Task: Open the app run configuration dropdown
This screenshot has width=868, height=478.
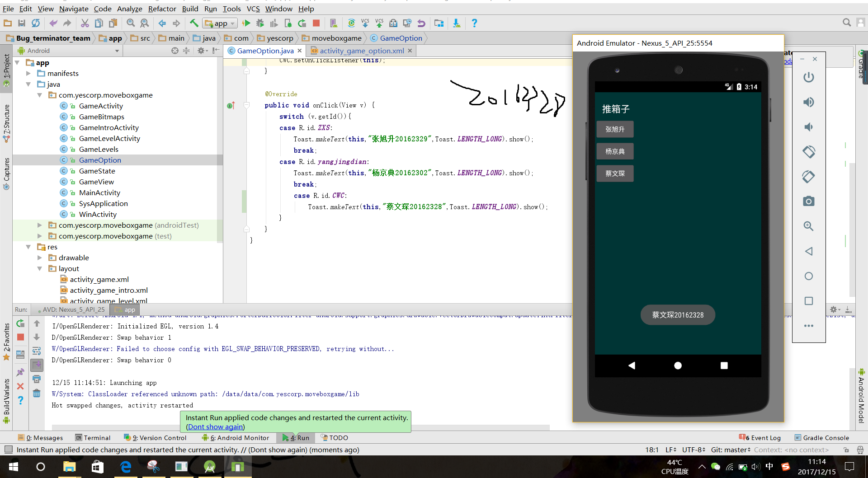Action: click(x=220, y=23)
